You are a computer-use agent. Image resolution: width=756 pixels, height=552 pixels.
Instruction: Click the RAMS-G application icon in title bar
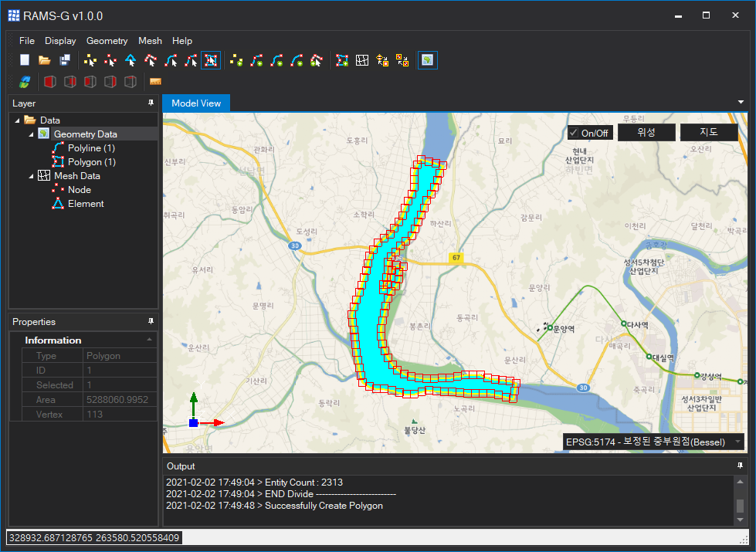coord(14,15)
